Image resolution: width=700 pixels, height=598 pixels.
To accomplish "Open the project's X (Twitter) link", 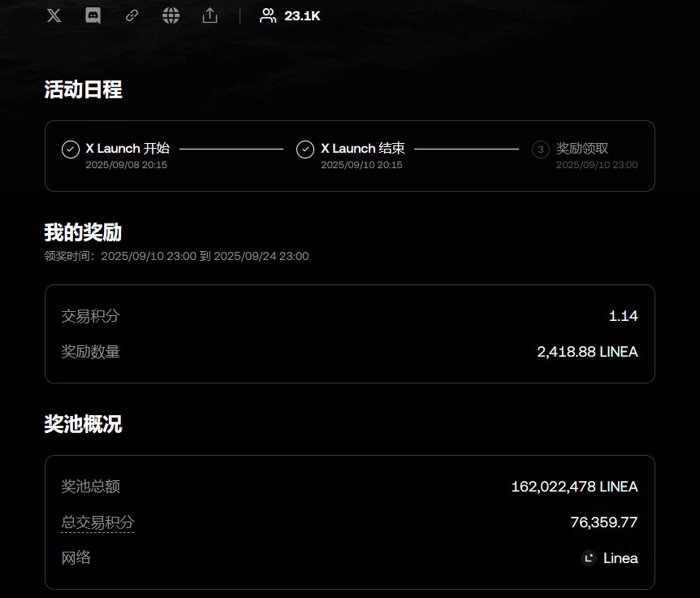I will click(x=54, y=15).
